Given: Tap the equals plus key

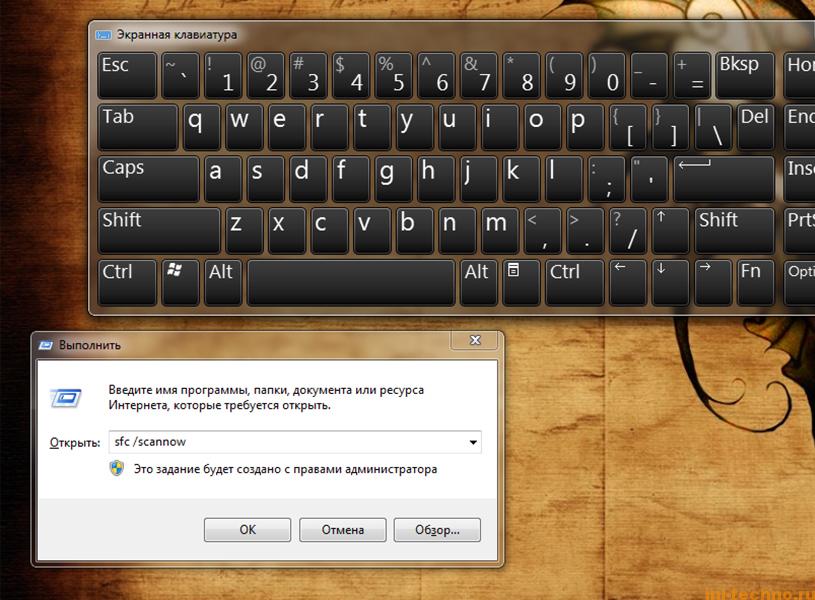Looking at the screenshot, I should coord(692,75).
